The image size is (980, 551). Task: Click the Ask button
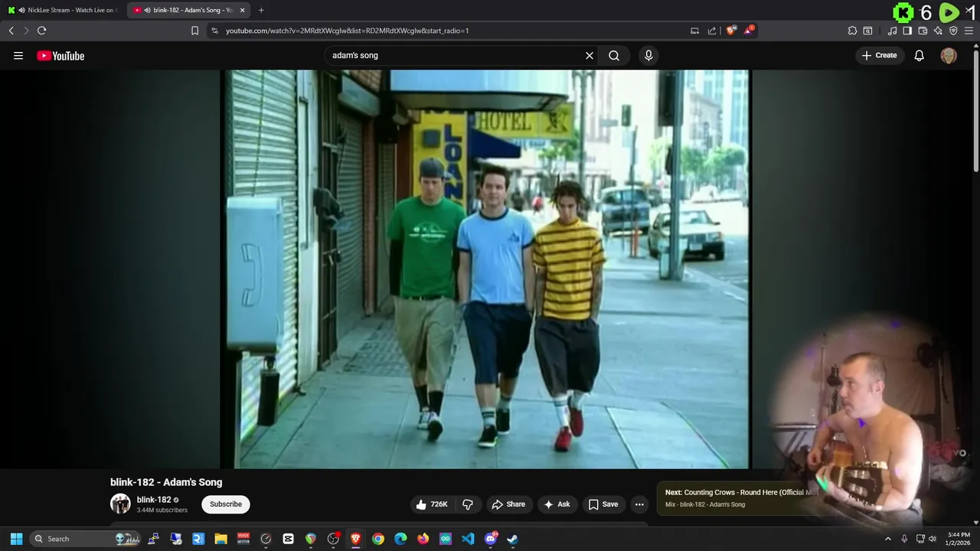click(557, 504)
